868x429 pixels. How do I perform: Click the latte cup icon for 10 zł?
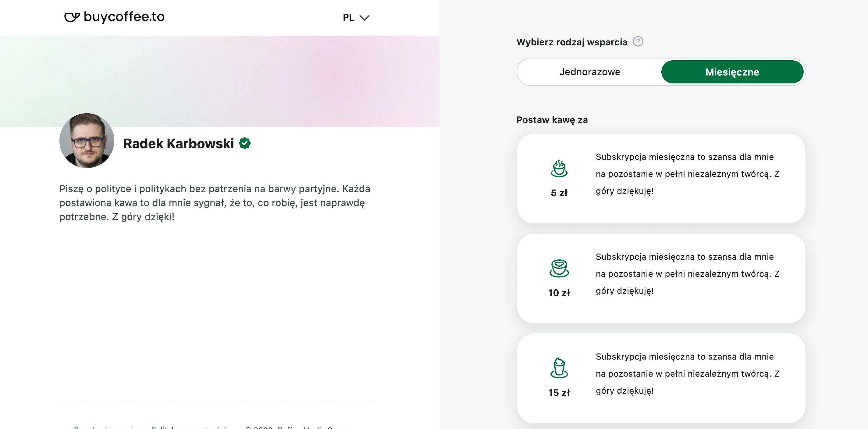559,268
